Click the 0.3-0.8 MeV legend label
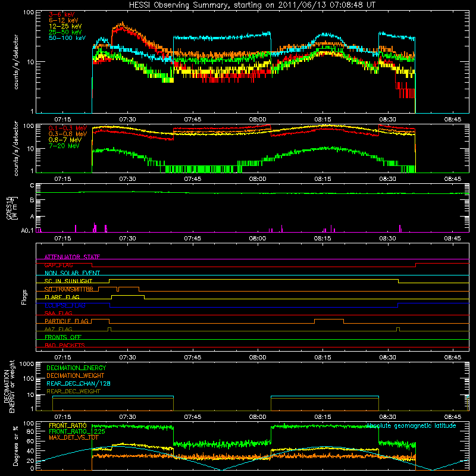The height and width of the screenshot is (476, 476). coord(68,134)
